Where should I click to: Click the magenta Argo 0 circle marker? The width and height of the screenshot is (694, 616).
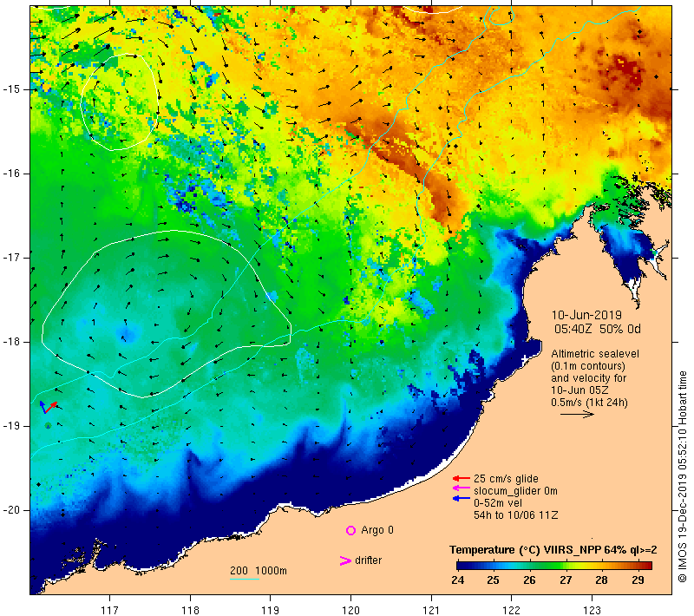pyautogui.click(x=350, y=530)
